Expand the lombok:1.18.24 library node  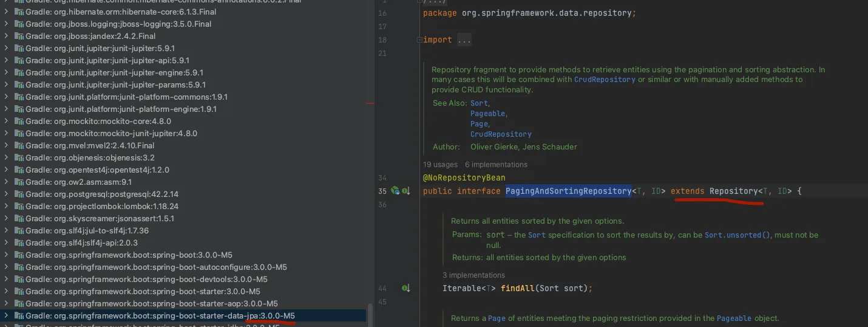[x=6, y=206]
